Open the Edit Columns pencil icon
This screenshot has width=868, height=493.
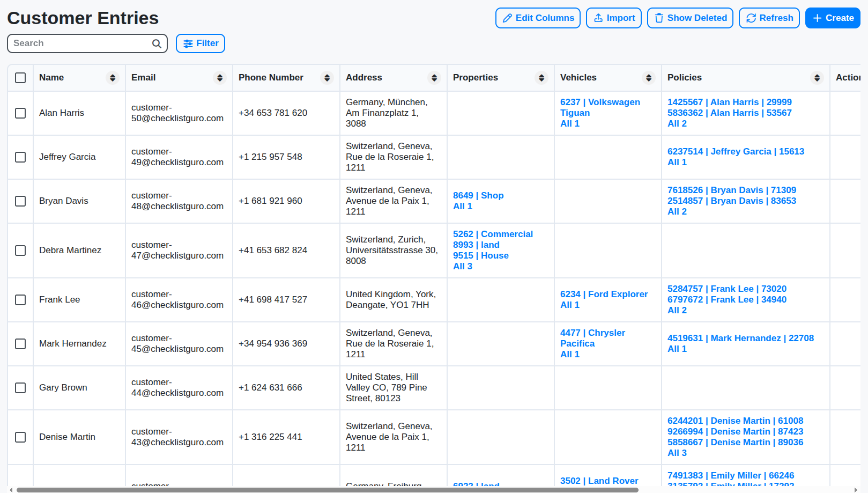pyautogui.click(x=507, y=18)
